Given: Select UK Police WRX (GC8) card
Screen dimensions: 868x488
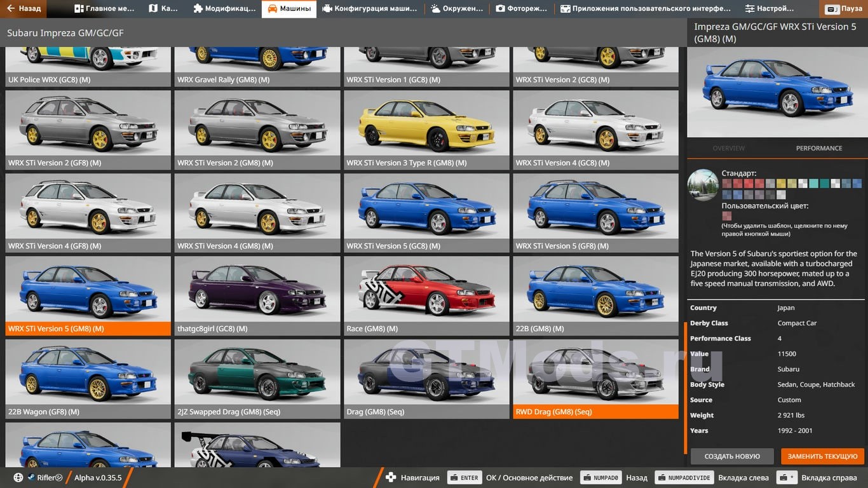Looking at the screenshot, I should (88, 67).
